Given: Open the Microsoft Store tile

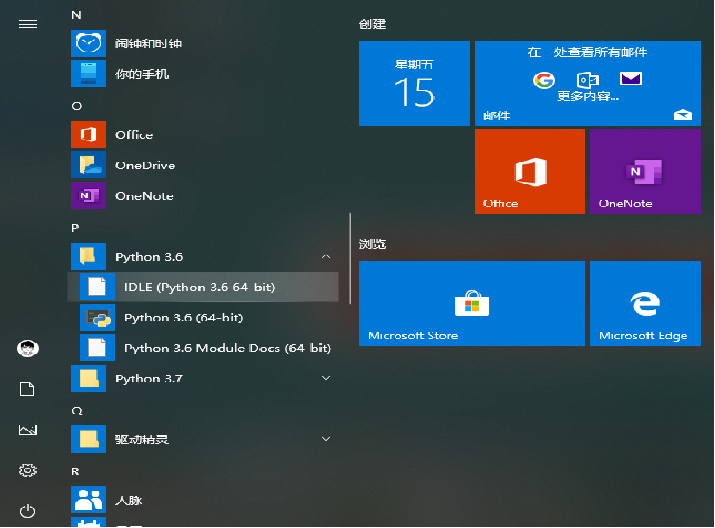Looking at the screenshot, I should (x=472, y=303).
